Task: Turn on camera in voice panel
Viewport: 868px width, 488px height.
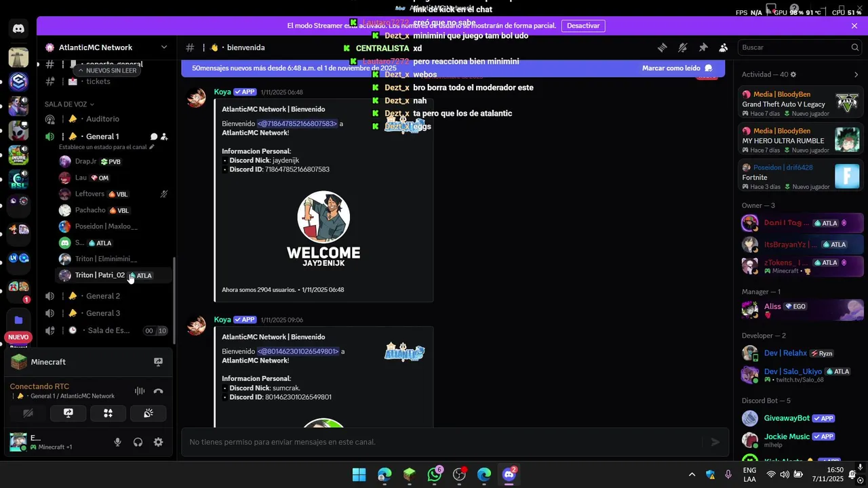Action: pos(28,413)
